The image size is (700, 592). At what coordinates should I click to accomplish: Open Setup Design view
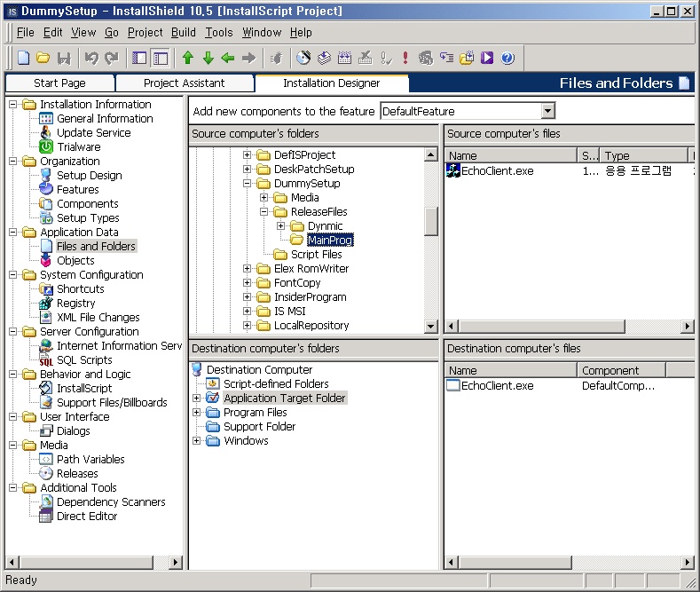90,176
